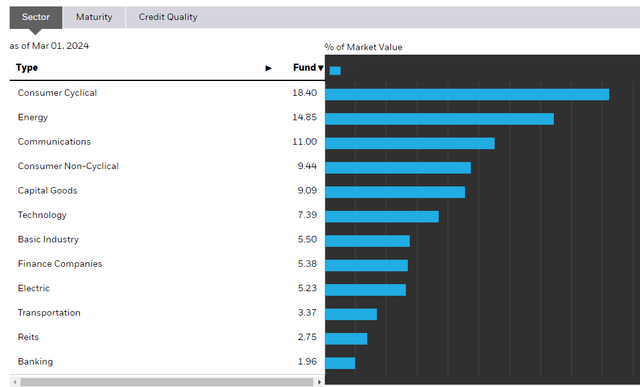Click the 7.39 fund value
The width and height of the screenshot is (640, 387).
pyautogui.click(x=307, y=215)
